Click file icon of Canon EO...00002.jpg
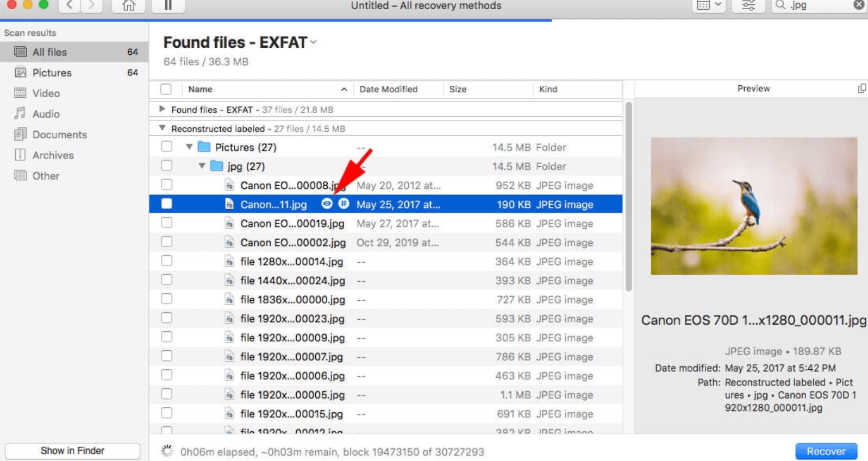This screenshot has width=868, height=461. coord(229,242)
